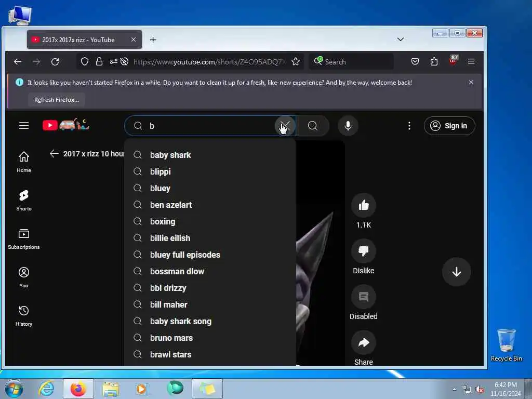Open the Firefox Extensions puzzle icon

pyautogui.click(x=434, y=61)
